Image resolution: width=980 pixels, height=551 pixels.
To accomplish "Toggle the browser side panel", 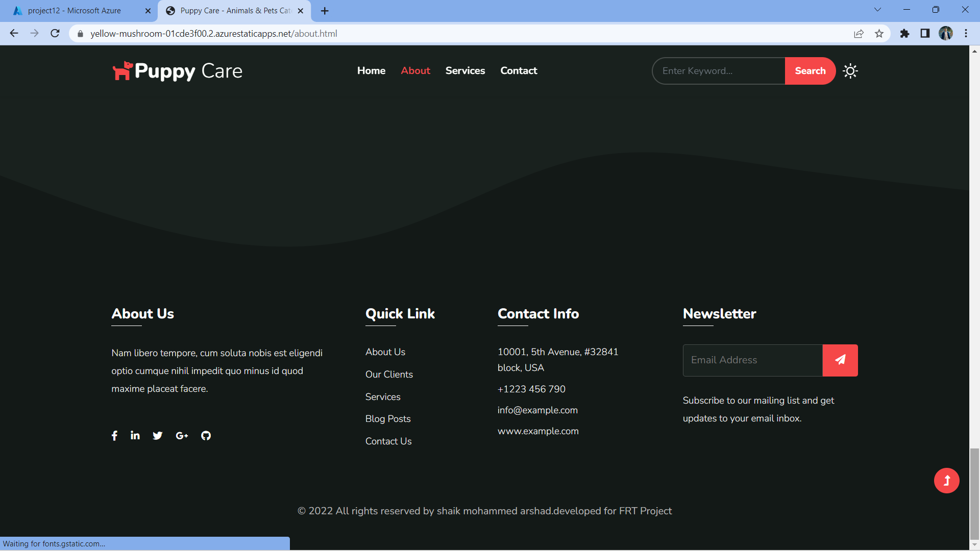I will [925, 34].
